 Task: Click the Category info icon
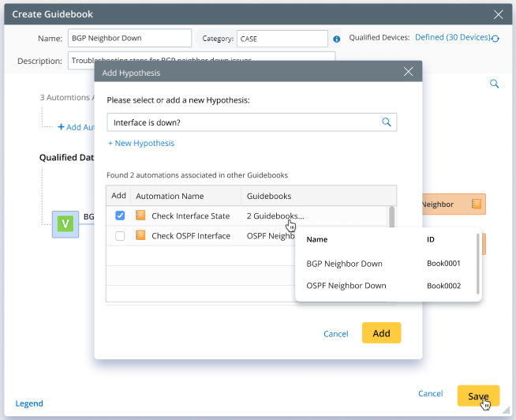point(337,39)
